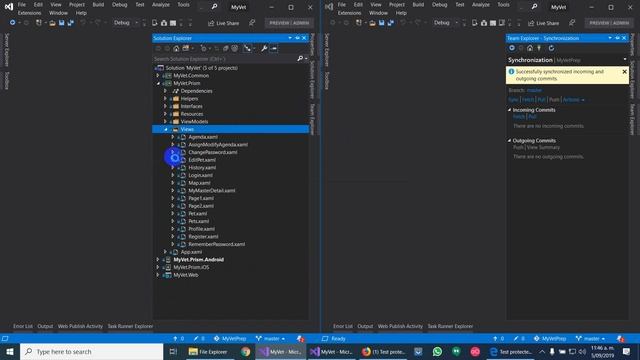Viewport: 640px width, 360px height.
Task: Expand the MyVet.Web project node
Action: pos(158,275)
